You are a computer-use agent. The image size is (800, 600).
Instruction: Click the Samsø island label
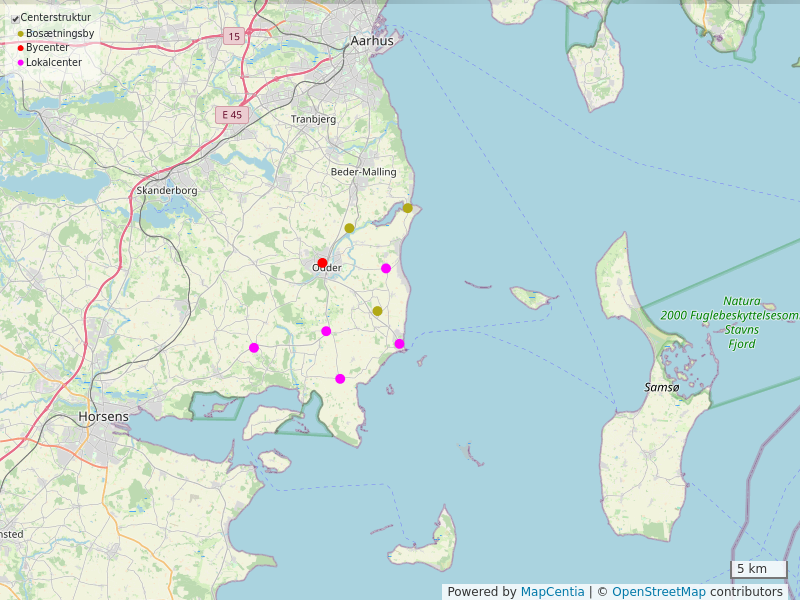pyautogui.click(x=661, y=387)
